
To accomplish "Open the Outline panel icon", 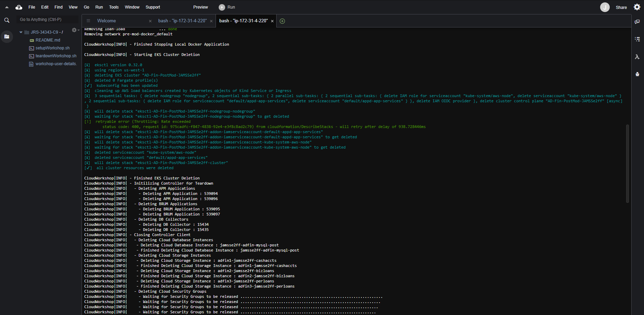I will tap(637, 39).
